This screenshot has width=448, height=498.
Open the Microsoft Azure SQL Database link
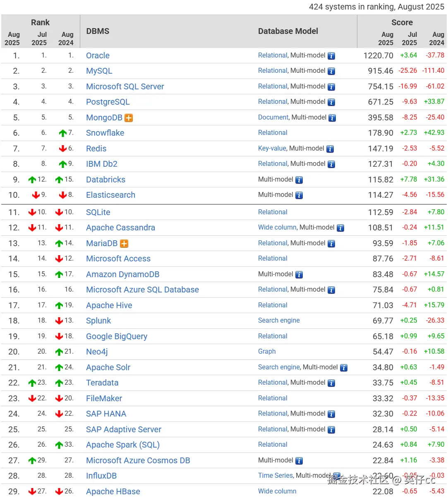point(142,290)
